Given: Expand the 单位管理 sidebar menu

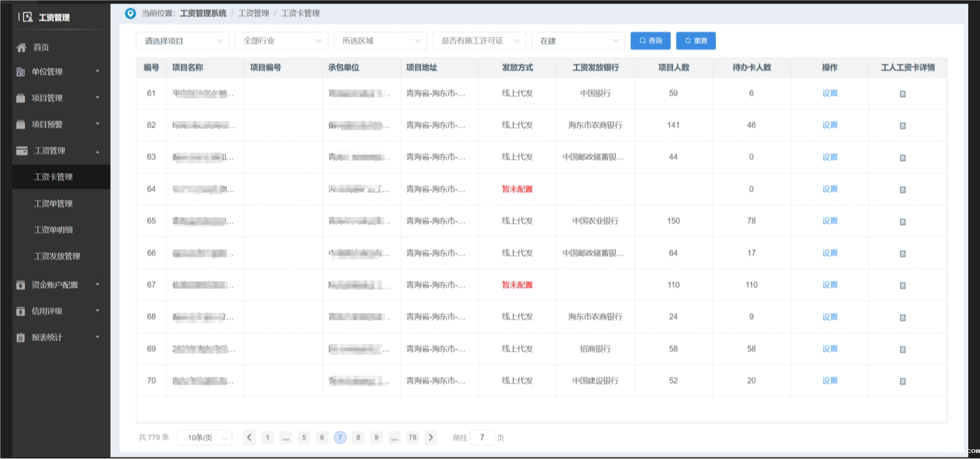Looking at the screenshot, I should point(61,72).
